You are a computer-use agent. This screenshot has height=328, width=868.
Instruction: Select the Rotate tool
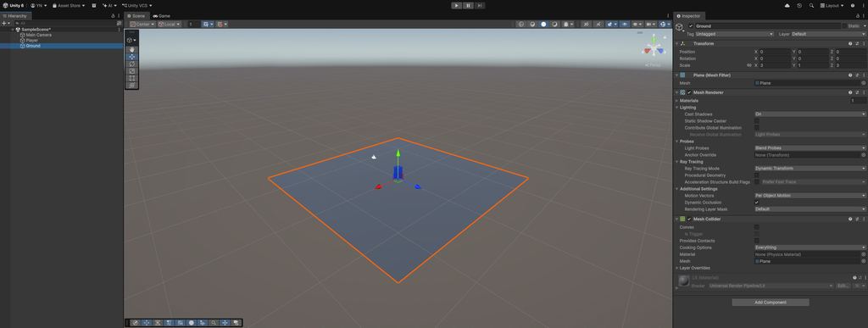(x=131, y=64)
